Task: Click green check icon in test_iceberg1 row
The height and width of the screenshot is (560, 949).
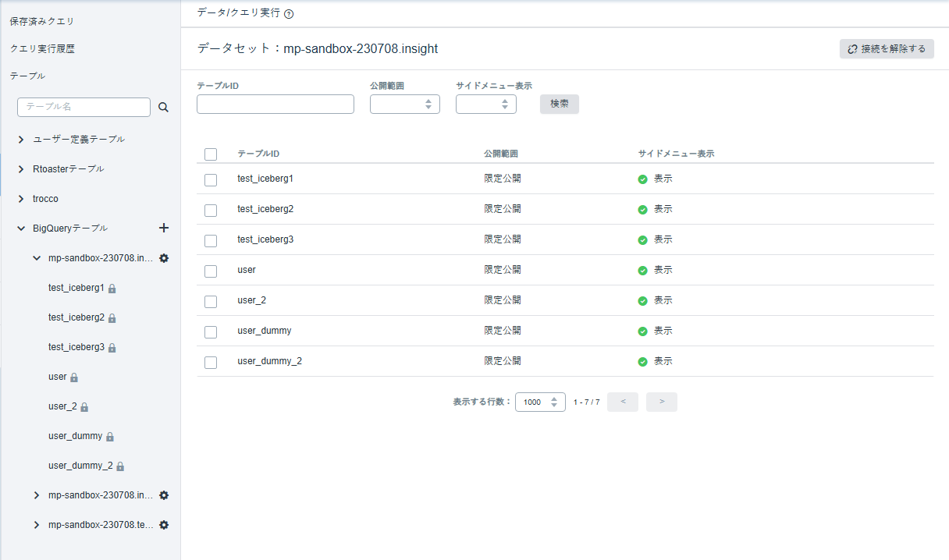Action: [643, 179]
